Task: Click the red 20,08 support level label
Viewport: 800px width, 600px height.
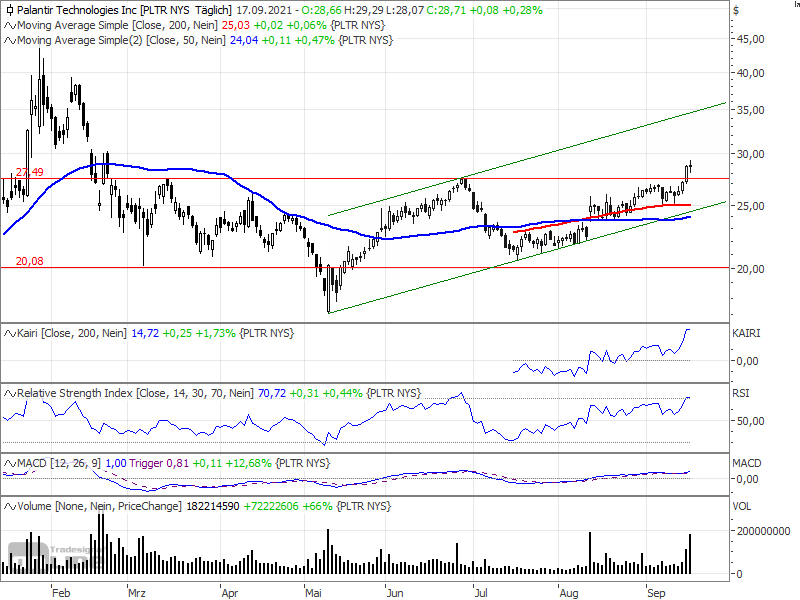Action: tap(30, 261)
